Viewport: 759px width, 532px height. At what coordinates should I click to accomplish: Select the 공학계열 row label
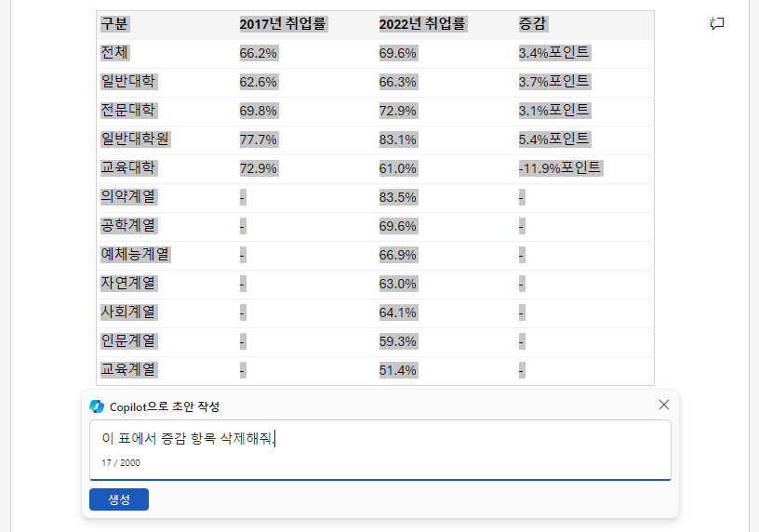point(128,226)
